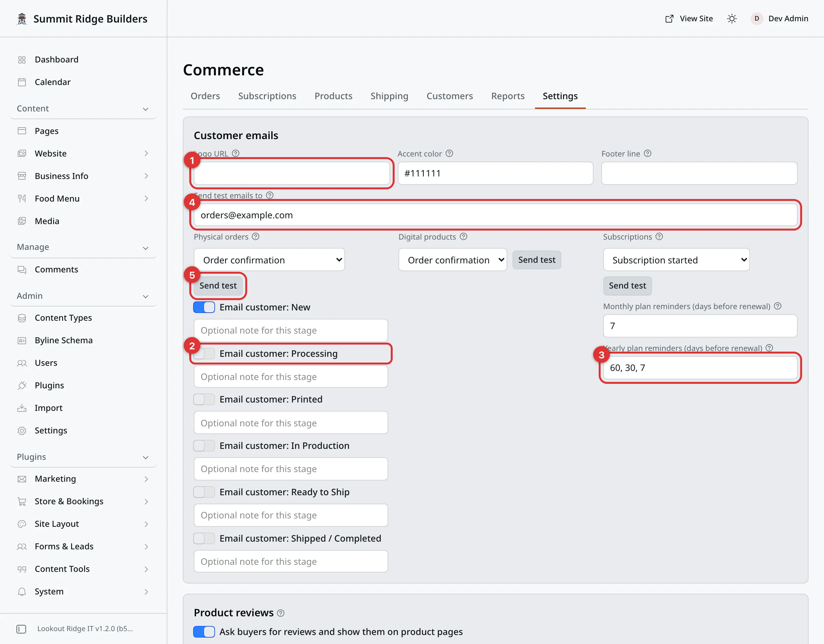Screen dimensions: 824x644
Task: Click the Footer line input field
Action: [699, 173]
